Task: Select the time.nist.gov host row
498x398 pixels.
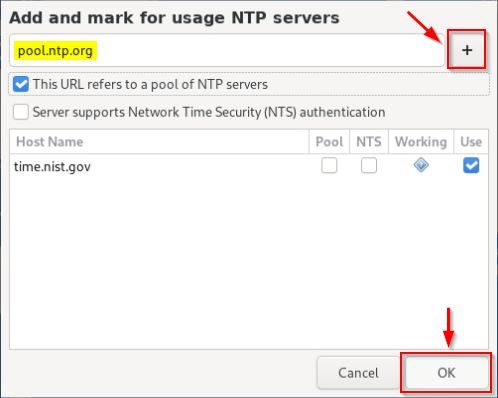Action: click(x=249, y=166)
